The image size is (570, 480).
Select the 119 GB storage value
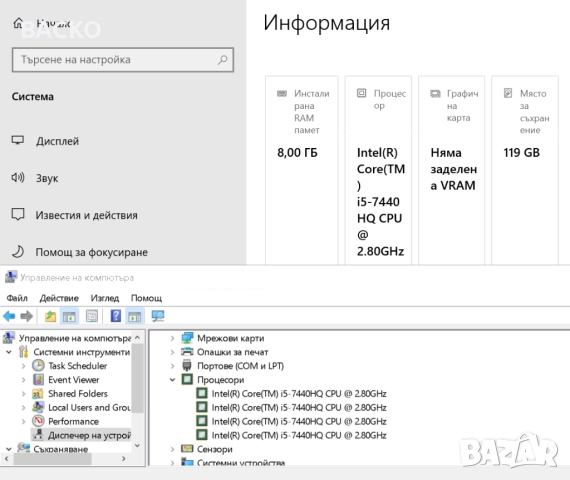pos(521,152)
